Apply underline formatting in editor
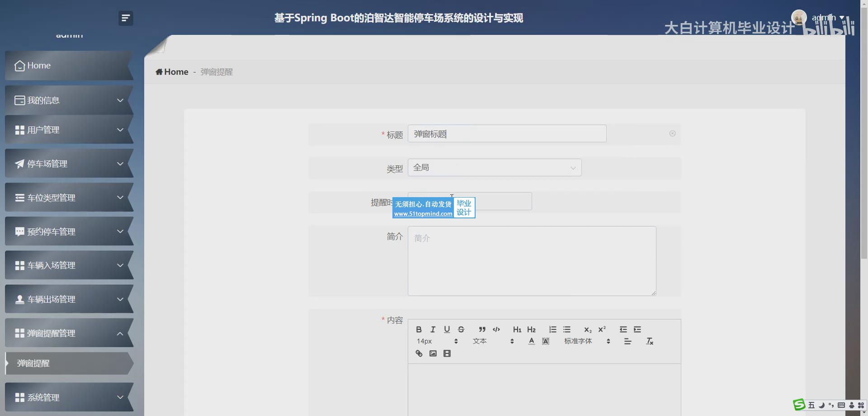868x416 pixels. (447, 329)
